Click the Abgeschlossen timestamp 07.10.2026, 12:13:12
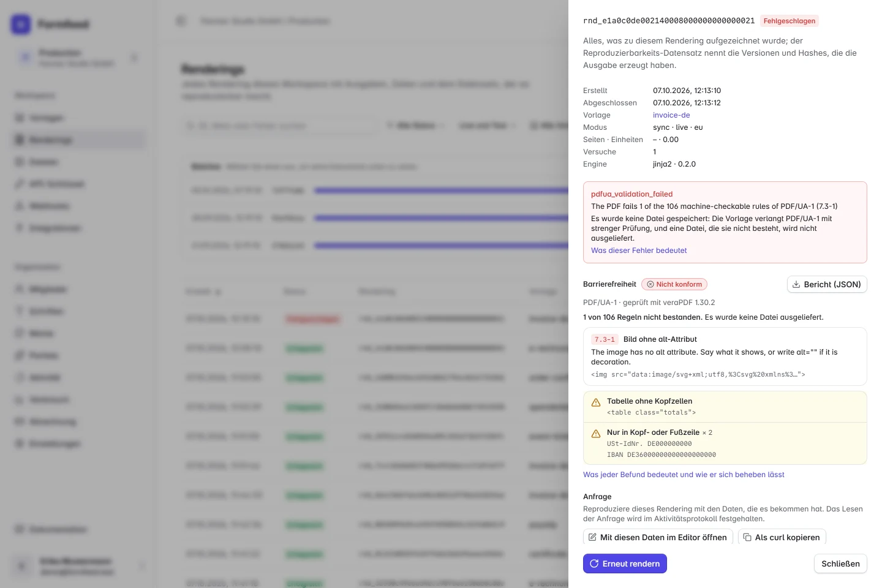 687,103
